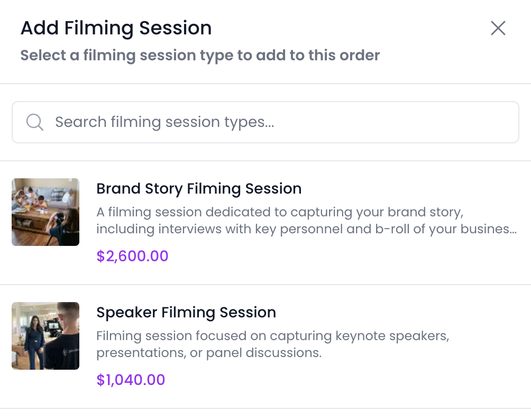Focus the search filming session types field
531x420 pixels.
[286, 122]
